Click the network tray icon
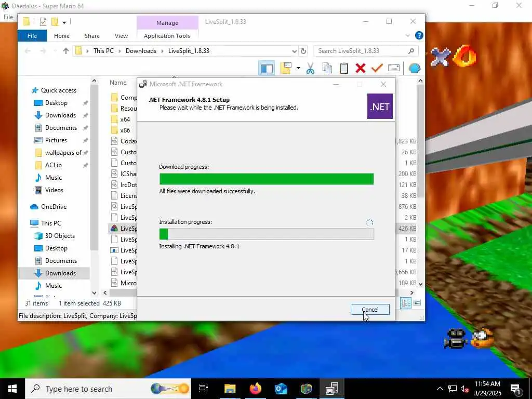The width and height of the screenshot is (532, 399). pyautogui.click(x=453, y=389)
